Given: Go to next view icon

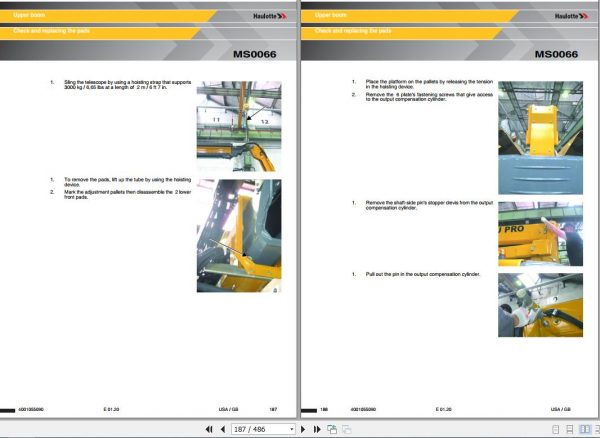Looking at the screenshot, I should [347, 429].
